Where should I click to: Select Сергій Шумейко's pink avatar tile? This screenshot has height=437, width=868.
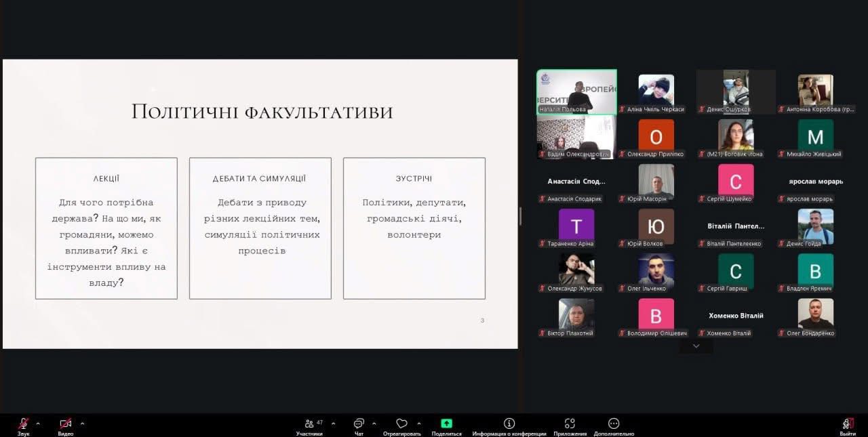click(x=736, y=180)
